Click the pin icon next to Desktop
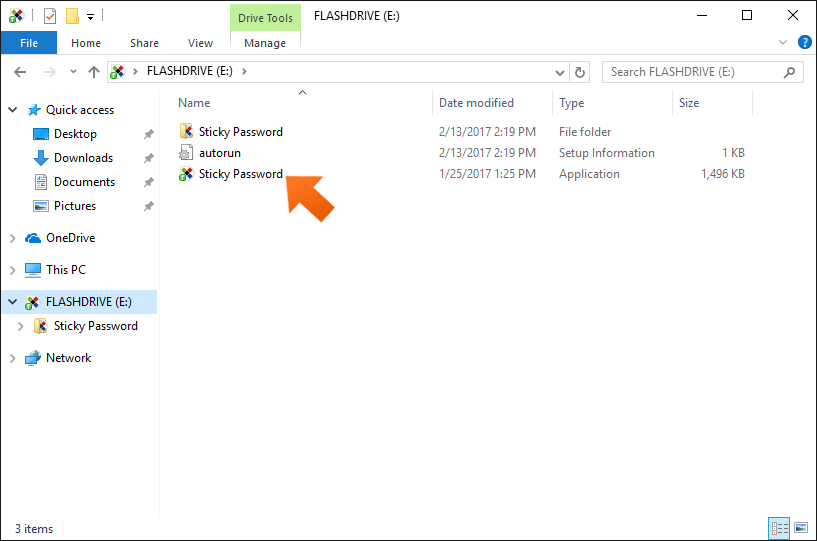This screenshot has width=817, height=541. [148, 134]
